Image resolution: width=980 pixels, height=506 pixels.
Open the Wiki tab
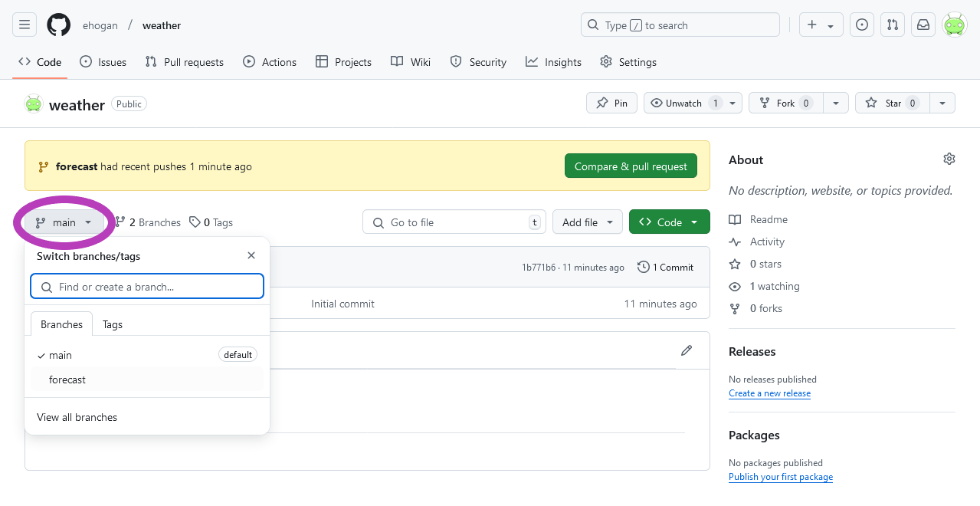pos(411,62)
